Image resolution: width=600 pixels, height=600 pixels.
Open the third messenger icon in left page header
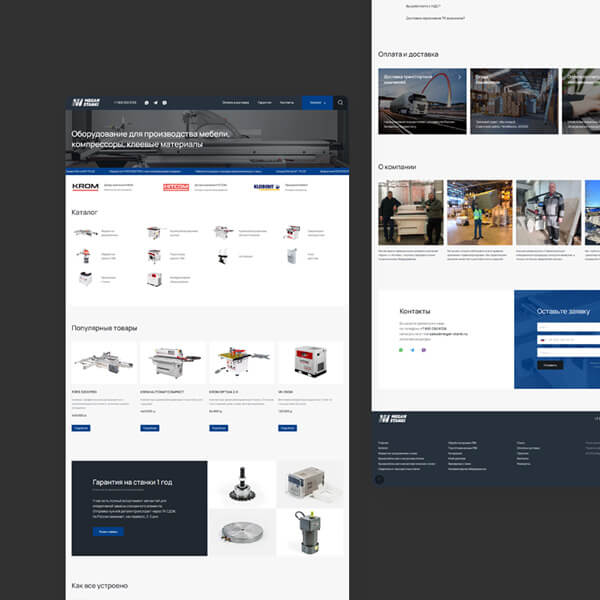[x=165, y=103]
